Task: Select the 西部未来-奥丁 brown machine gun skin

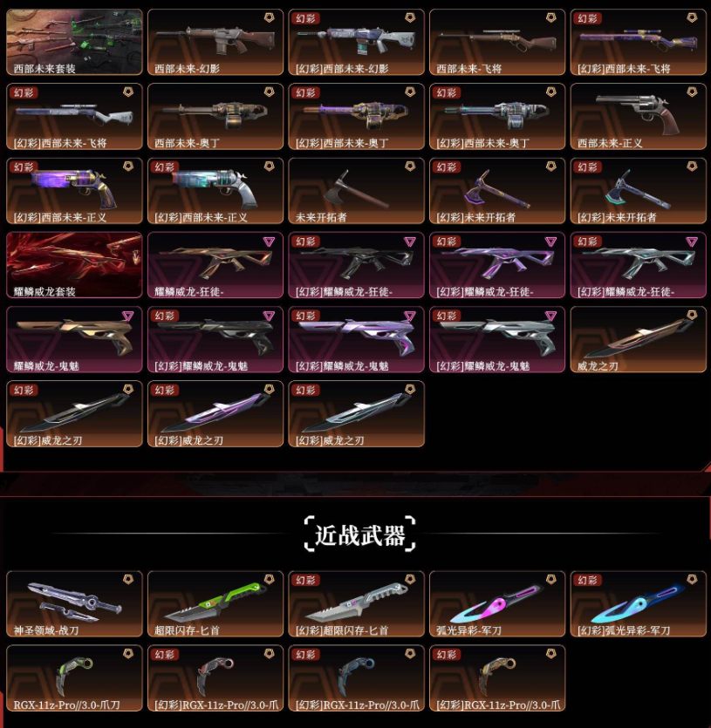Action: click(215, 116)
